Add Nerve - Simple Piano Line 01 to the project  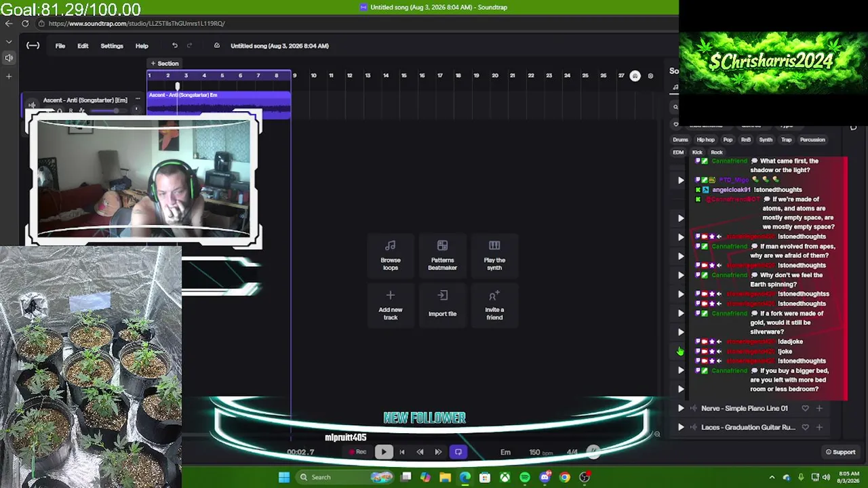(819, 409)
